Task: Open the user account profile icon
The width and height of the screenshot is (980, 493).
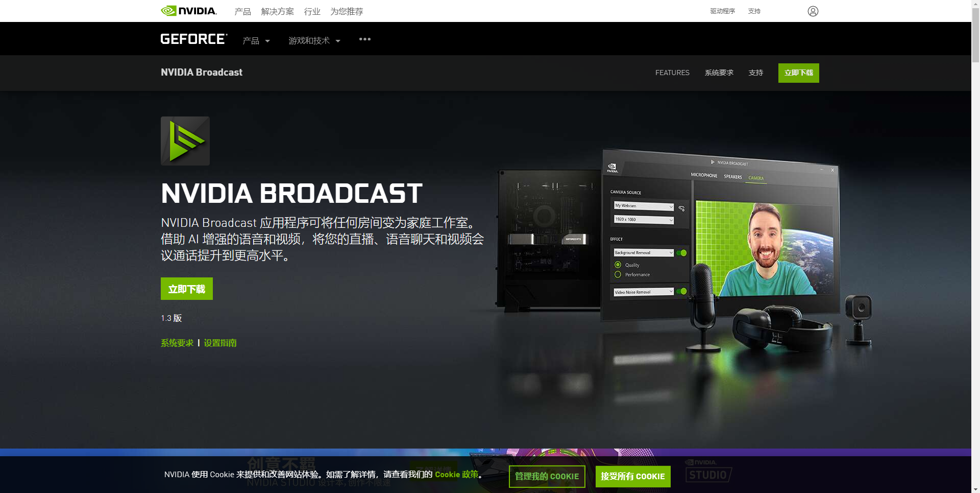Action: tap(813, 11)
